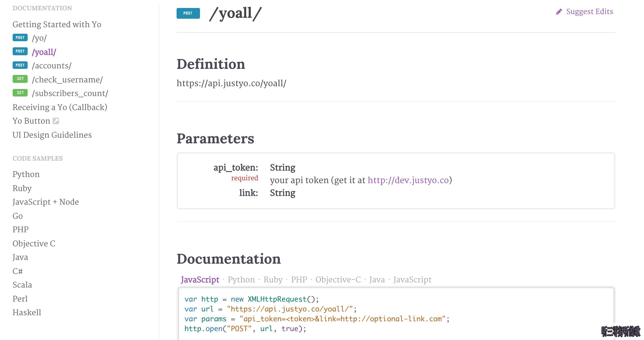Click the POST badge beside /accounts/
Screen dimensions: 644x340
pyautogui.click(x=20, y=65)
